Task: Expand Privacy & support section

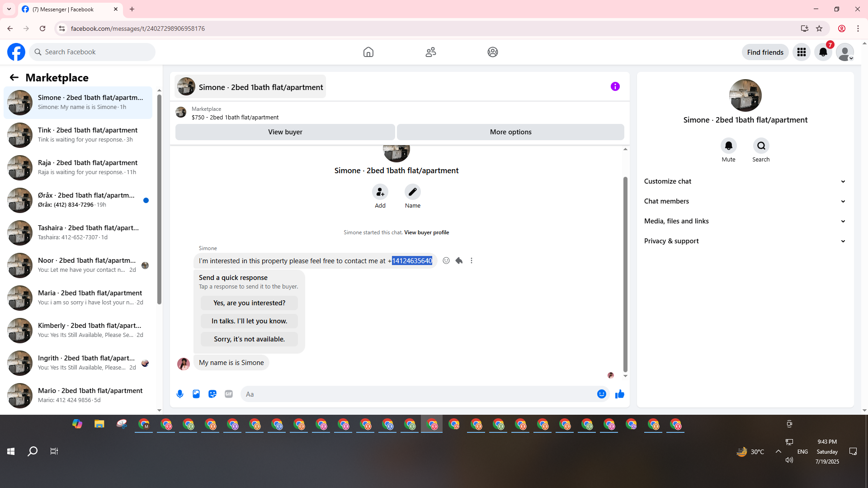Action: tap(745, 241)
